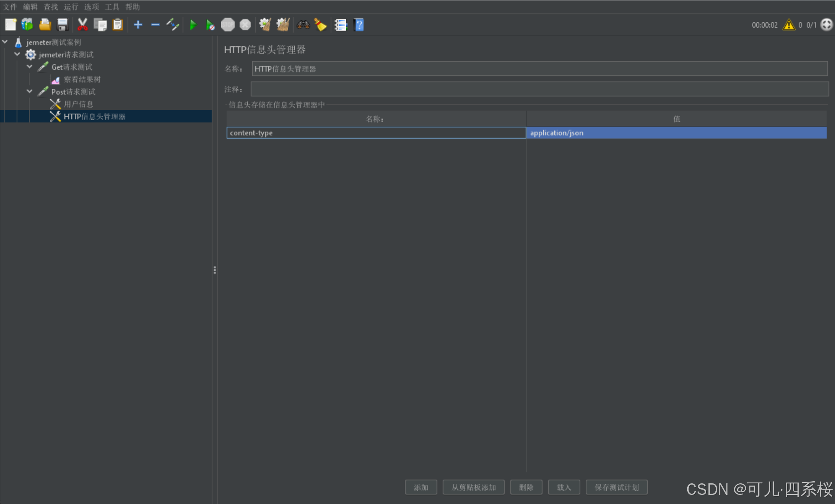
Task: Collapse the Get请求测试 tree node
Action: (x=30, y=67)
